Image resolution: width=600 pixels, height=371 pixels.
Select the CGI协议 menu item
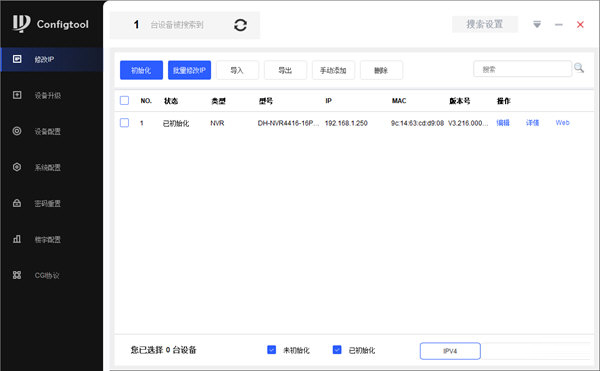pos(47,275)
